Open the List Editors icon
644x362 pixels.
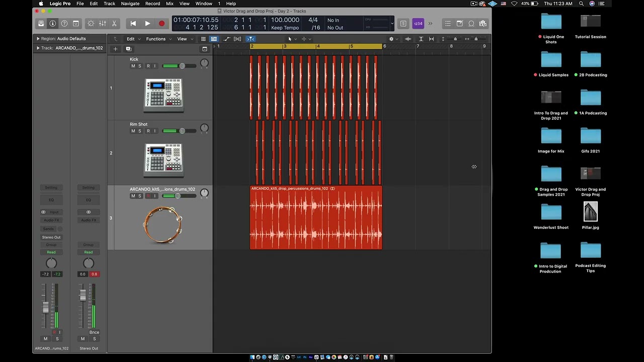(x=448, y=24)
